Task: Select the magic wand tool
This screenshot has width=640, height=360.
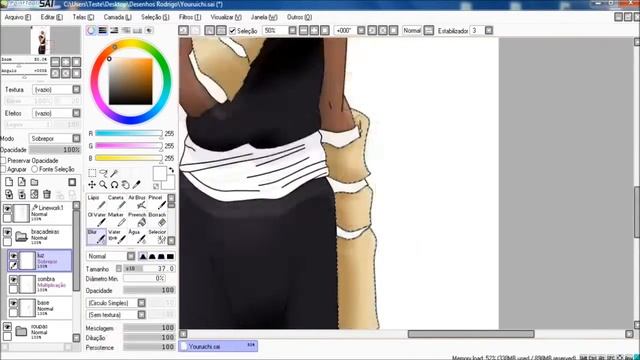Action: (x=115, y=173)
